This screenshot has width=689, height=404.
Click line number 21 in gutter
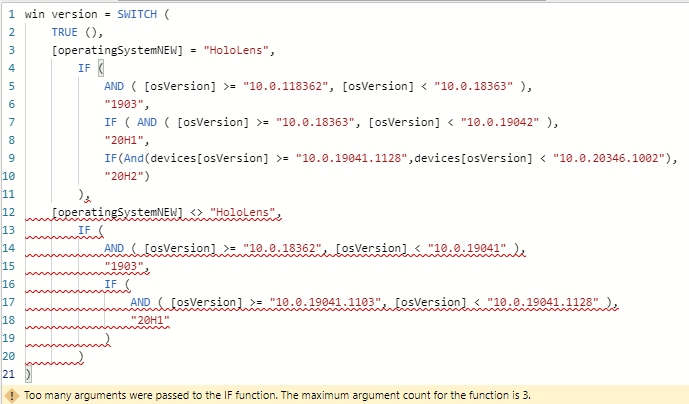(9, 375)
